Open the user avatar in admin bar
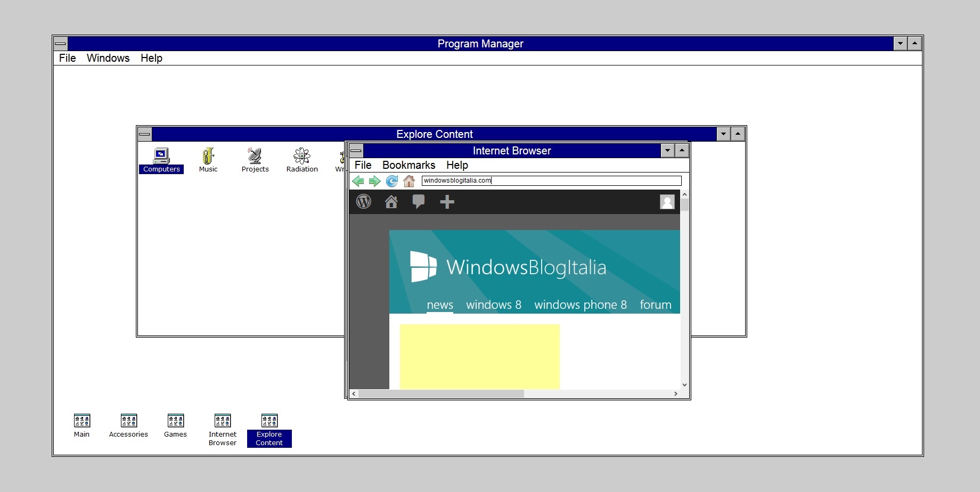980x492 pixels. pyautogui.click(x=667, y=202)
